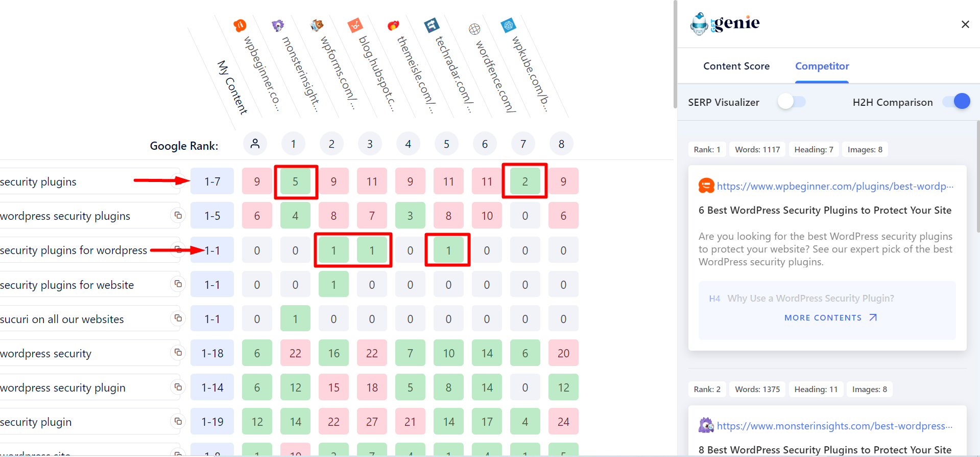Click range 1-14 for wordpress security plugin
This screenshot has height=457, width=980.
[x=212, y=387]
